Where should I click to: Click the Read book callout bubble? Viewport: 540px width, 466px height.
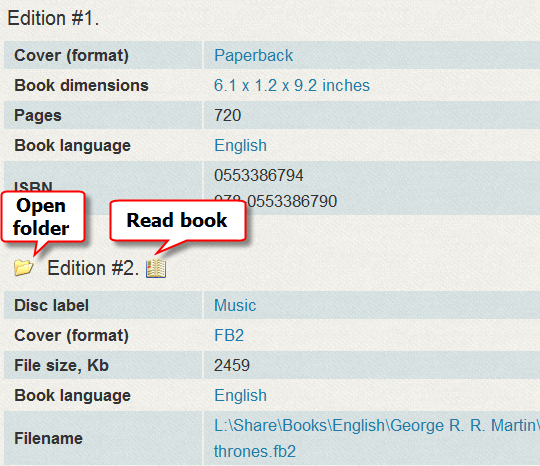click(x=177, y=220)
